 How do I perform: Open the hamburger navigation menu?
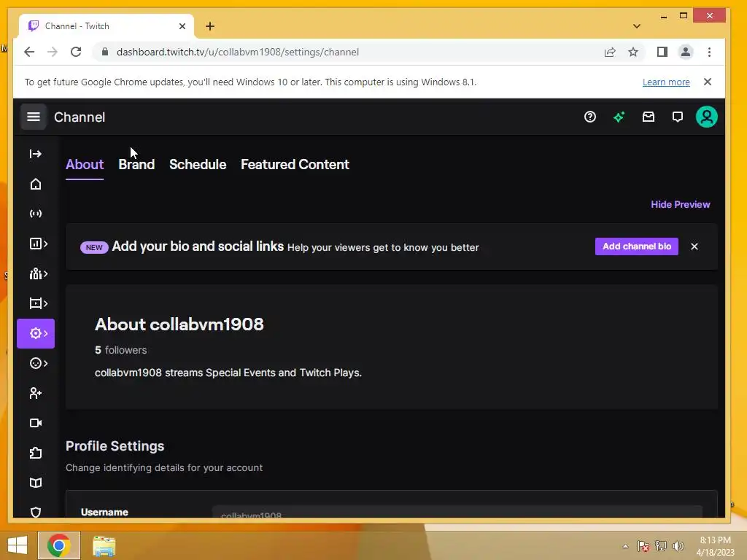coord(34,117)
